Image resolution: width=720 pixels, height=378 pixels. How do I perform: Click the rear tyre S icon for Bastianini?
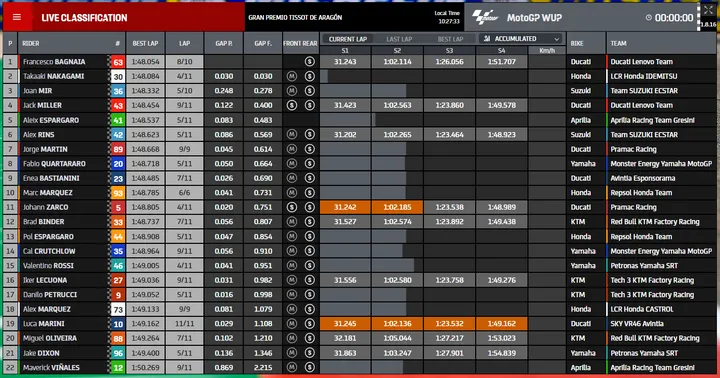click(309, 178)
